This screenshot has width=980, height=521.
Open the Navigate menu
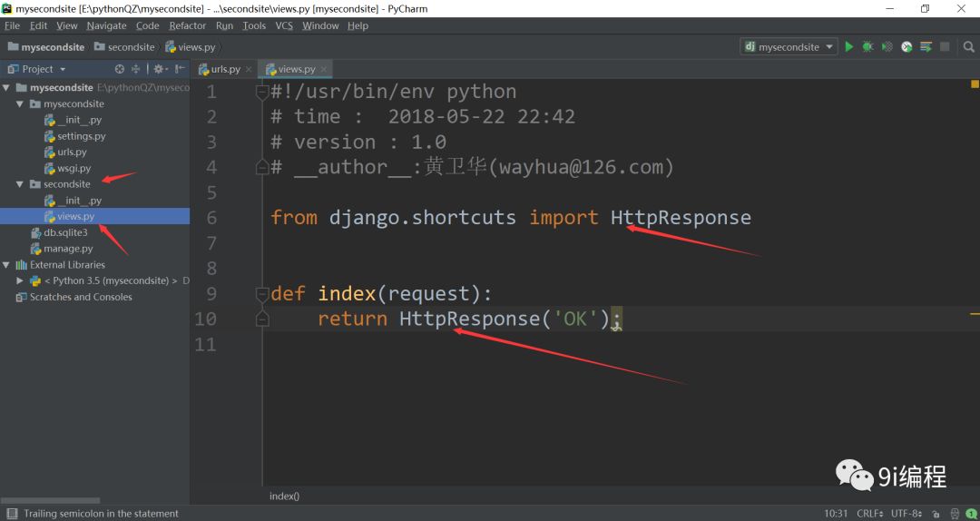pyautogui.click(x=107, y=25)
